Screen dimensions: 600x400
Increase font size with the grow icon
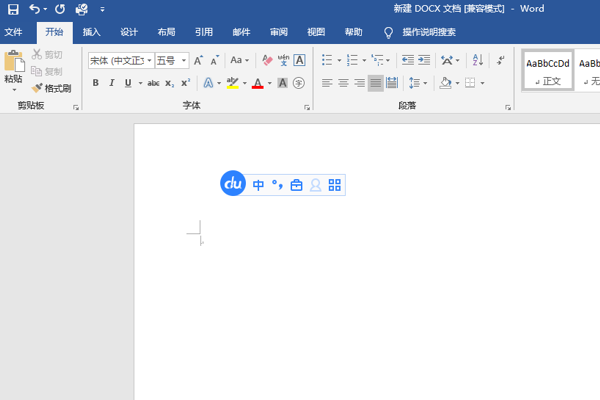[x=198, y=60]
